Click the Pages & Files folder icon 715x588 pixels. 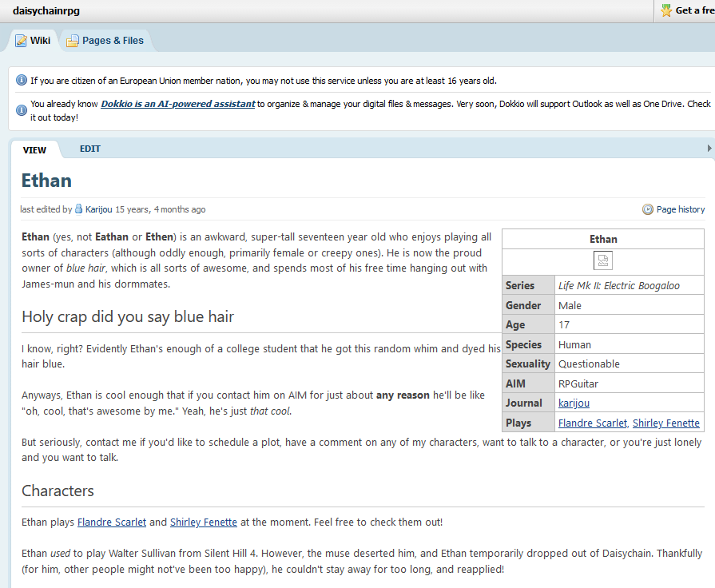coord(73,41)
